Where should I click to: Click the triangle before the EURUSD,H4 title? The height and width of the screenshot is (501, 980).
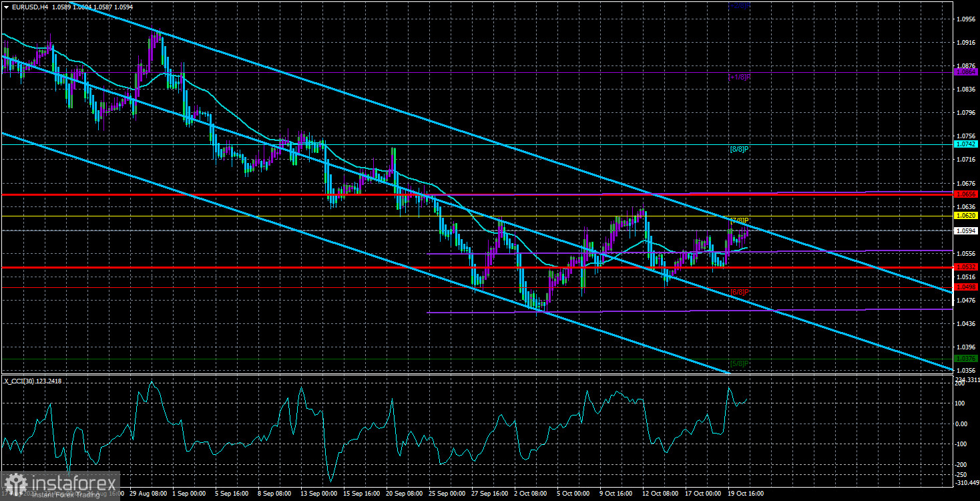(6, 7)
